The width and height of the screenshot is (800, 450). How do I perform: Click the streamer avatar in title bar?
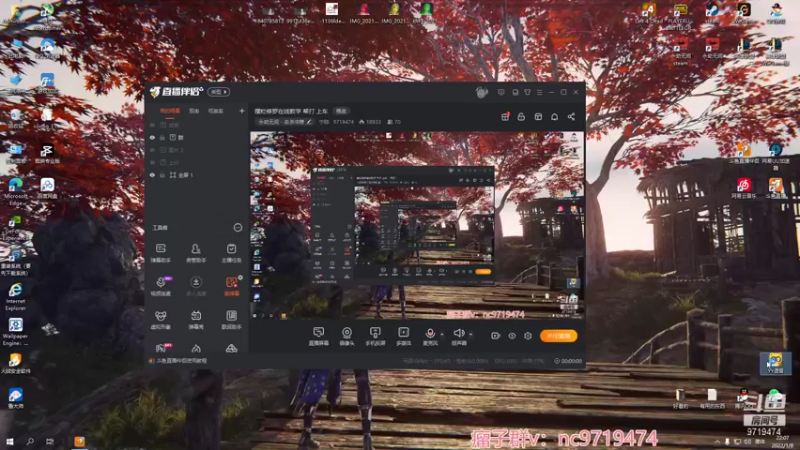[x=481, y=92]
